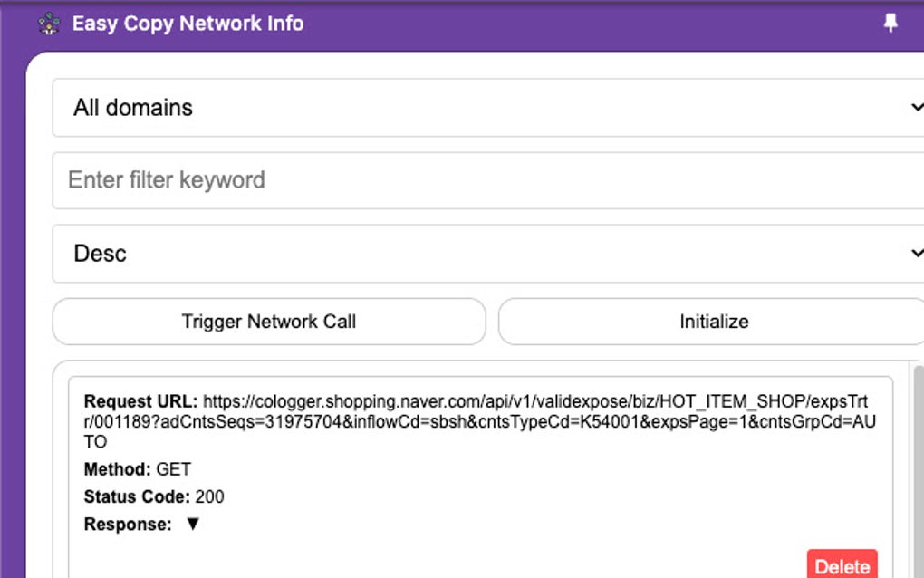
Task: Pin the popup using the pin icon
Action: click(x=891, y=24)
